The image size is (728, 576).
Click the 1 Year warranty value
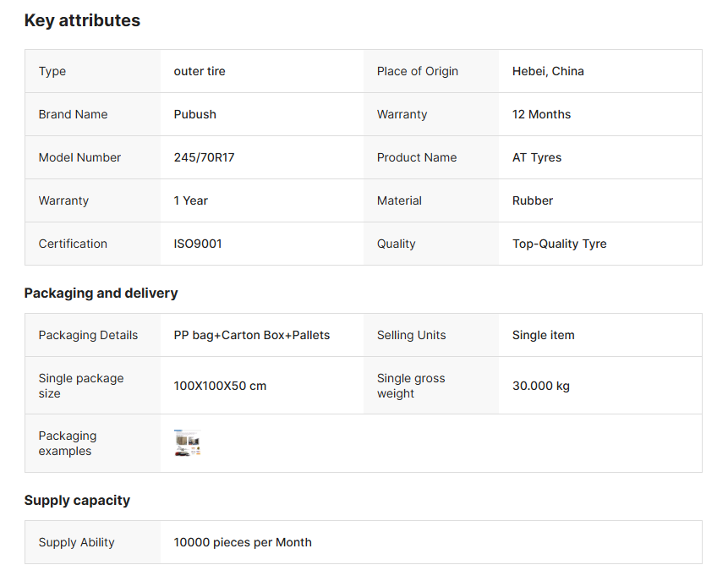pyautogui.click(x=190, y=200)
